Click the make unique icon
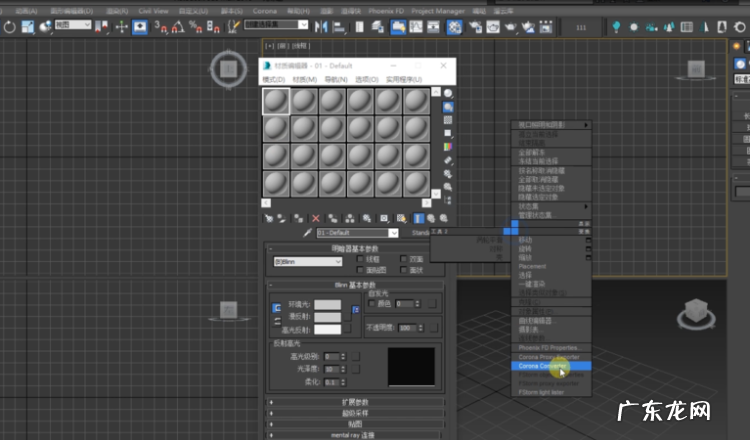 [350, 219]
